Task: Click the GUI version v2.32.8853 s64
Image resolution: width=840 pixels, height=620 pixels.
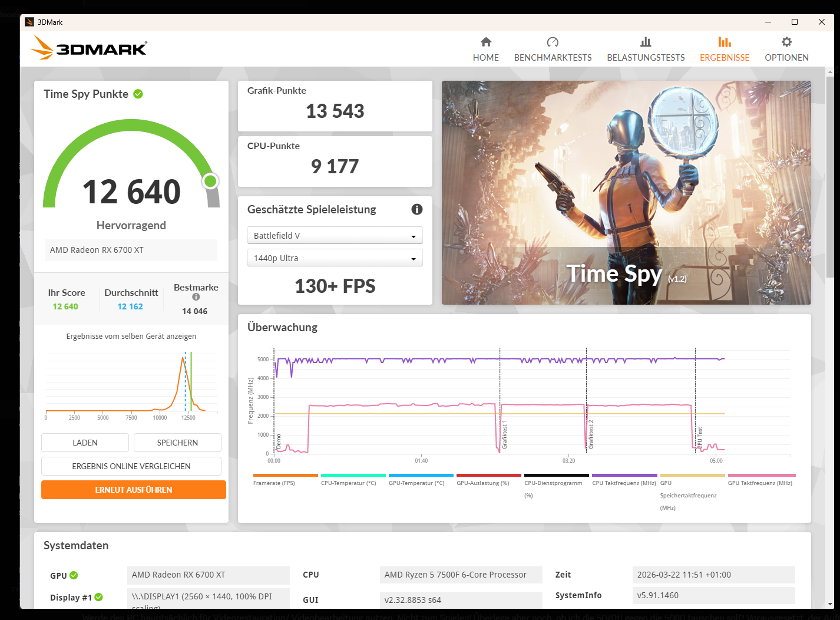Action: 461,600
